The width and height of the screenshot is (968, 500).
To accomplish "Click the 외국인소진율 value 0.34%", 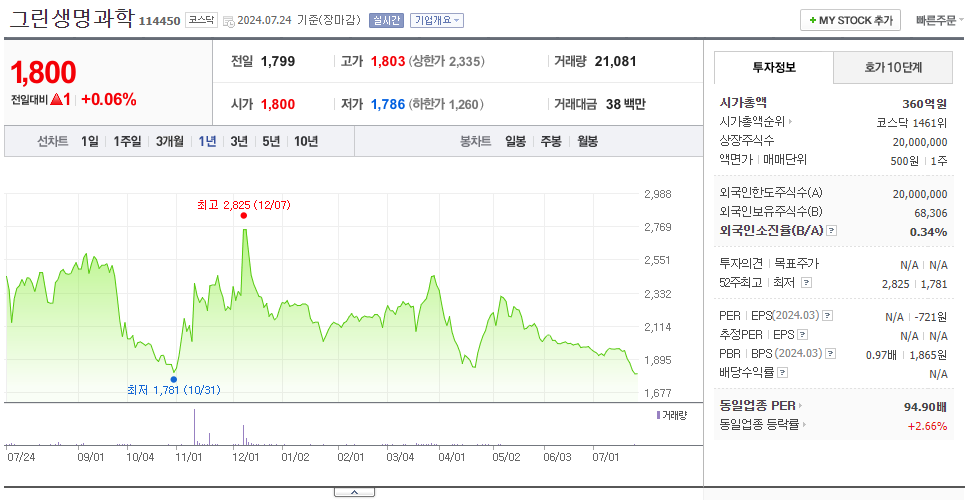I will 928,232.
